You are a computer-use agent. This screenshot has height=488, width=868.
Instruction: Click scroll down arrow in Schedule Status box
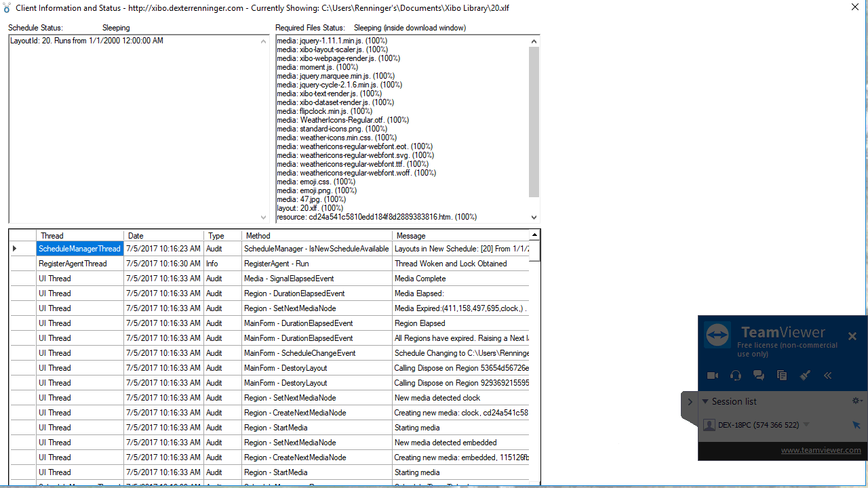coord(264,218)
